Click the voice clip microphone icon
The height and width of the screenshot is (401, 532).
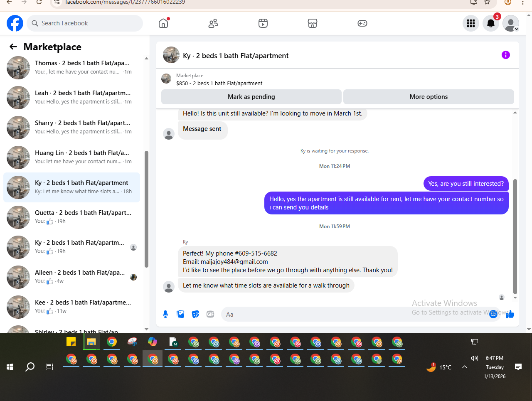[x=165, y=314]
